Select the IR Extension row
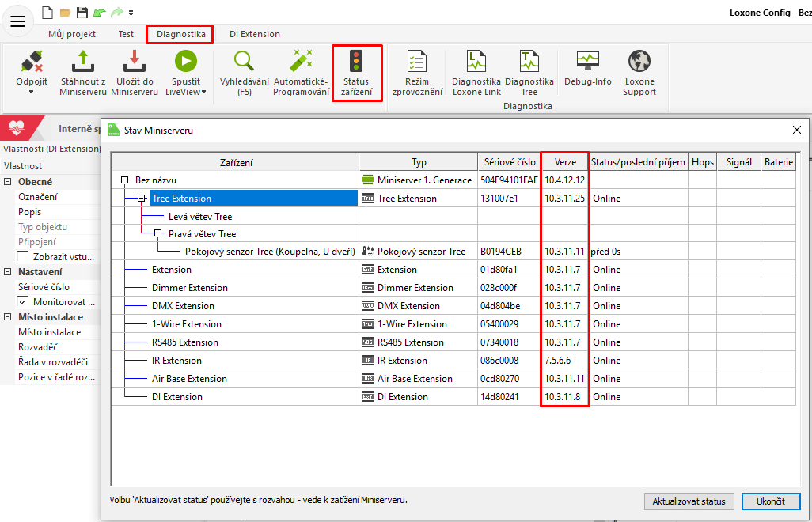Image resolution: width=812 pixels, height=522 pixels. (176, 361)
